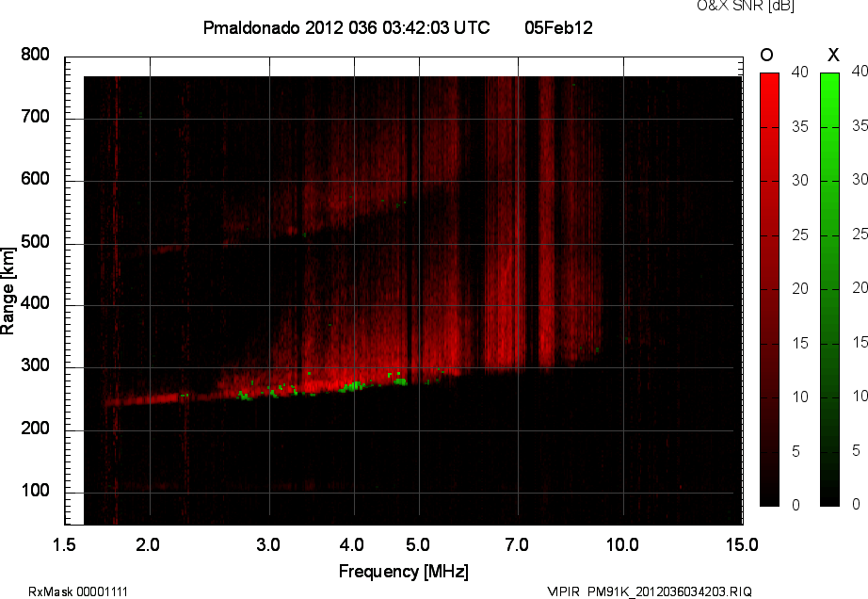Click the 15.0 MHz frequency tick label
This screenshot has width=868, height=599.
742,544
